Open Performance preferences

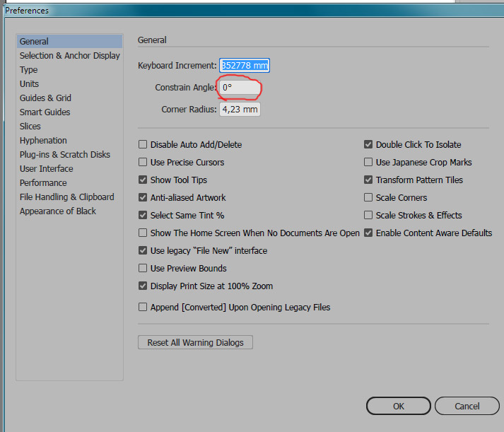point(43,183)
